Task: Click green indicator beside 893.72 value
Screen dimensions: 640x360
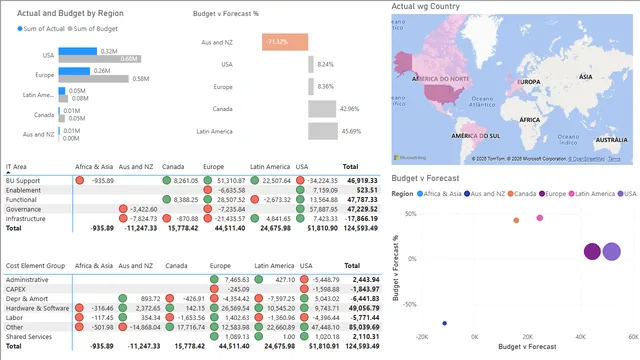Action: (122, 298)
